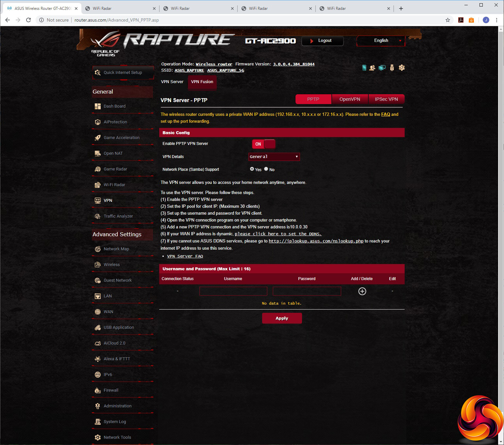Open the iplookup.asus.com nslookup link
The width and height of the screenshot is (504, 445).
[316, 241]
